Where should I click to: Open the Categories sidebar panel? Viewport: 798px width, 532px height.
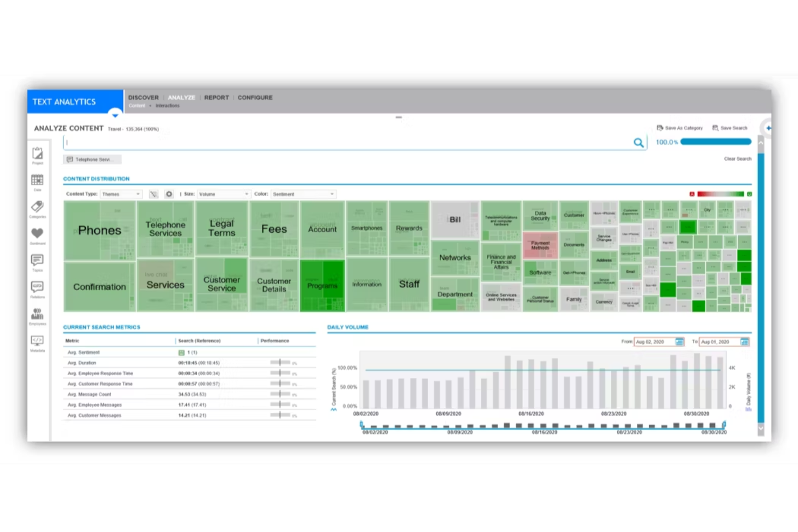[37, 209]
